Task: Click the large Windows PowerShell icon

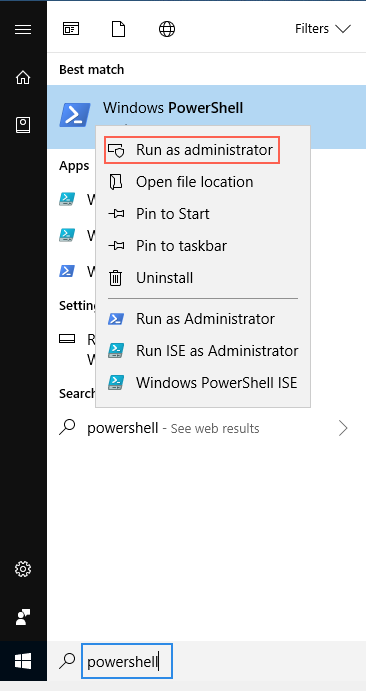Action: tap(75, 115)
